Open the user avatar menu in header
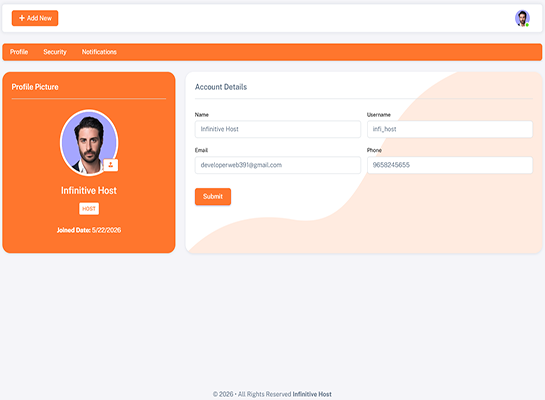This screenshot has height=400, width=545. [522, 18]
